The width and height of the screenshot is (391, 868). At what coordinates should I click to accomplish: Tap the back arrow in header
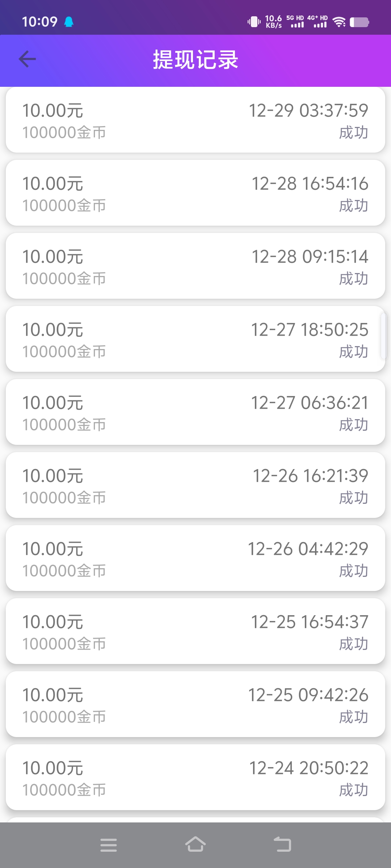click(28, 59)
